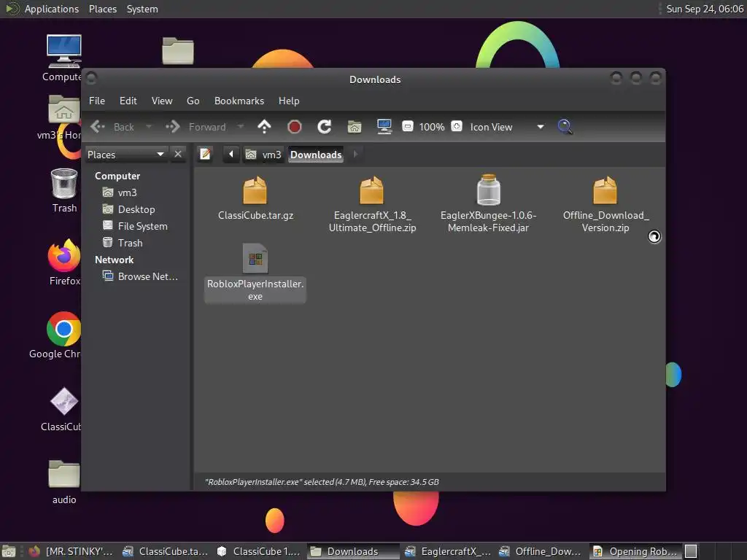Open Home folder via toolbar icon
The image size is (747, 560).
pos(355,127)
